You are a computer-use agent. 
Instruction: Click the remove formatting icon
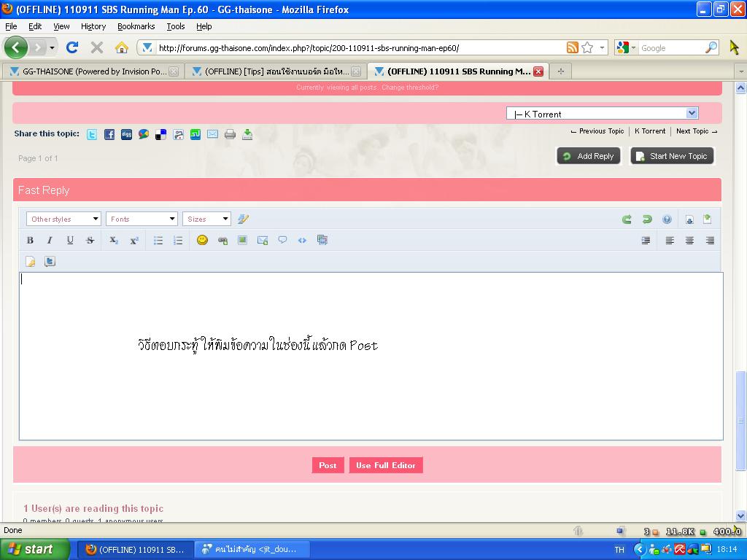point(243,219)
